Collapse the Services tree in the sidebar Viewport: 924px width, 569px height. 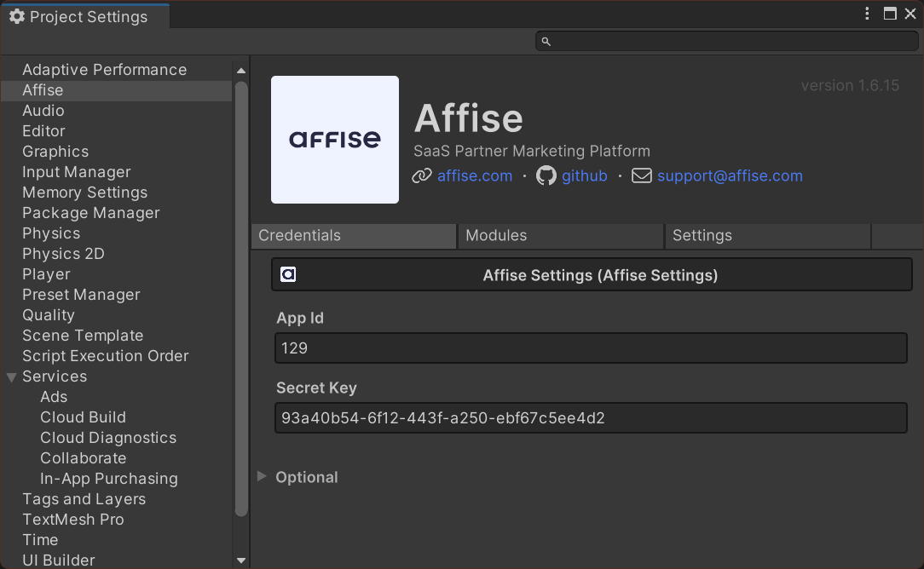click(12, 376)
